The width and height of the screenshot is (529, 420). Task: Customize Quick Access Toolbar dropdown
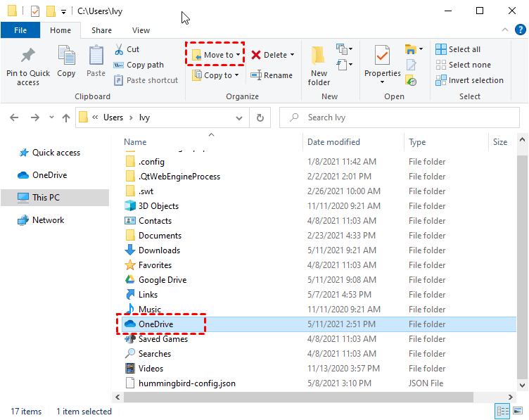pyautogui.click(x=63, y=12)
